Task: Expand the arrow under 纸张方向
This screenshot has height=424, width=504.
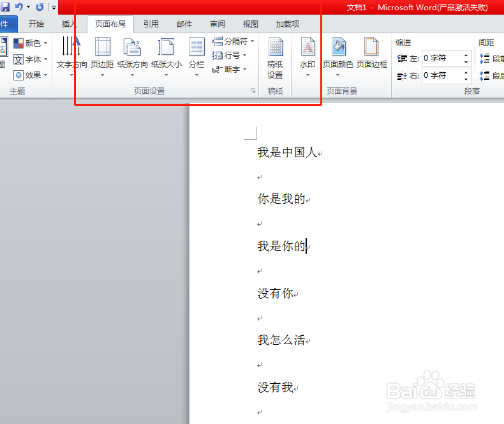Action: point(133,75)
